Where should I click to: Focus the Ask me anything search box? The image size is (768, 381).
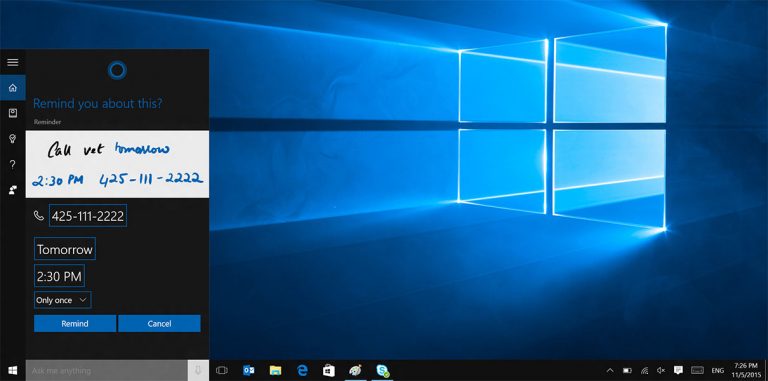[x=106, y=371]
